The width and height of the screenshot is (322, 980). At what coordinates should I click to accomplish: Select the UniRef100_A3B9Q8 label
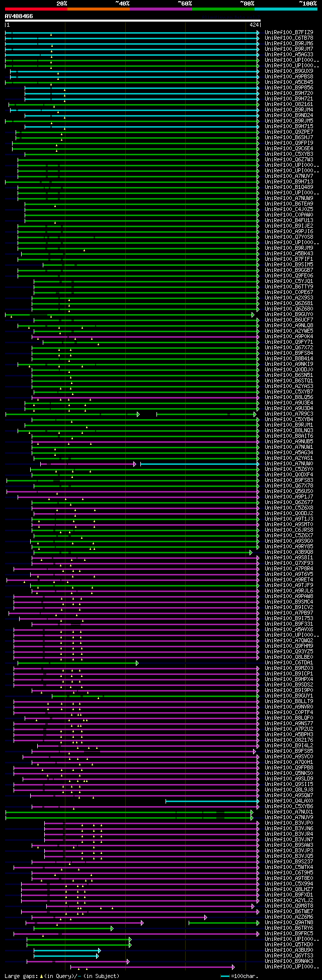289,552
